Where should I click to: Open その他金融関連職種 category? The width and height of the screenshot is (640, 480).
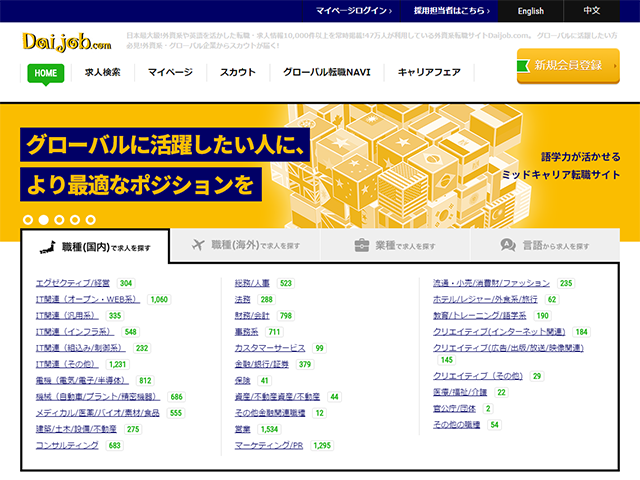[270, 413]
